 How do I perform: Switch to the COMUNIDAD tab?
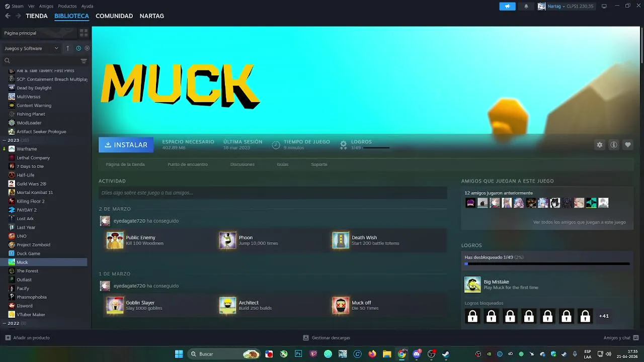pyautogui.click(x=114, y=16)
